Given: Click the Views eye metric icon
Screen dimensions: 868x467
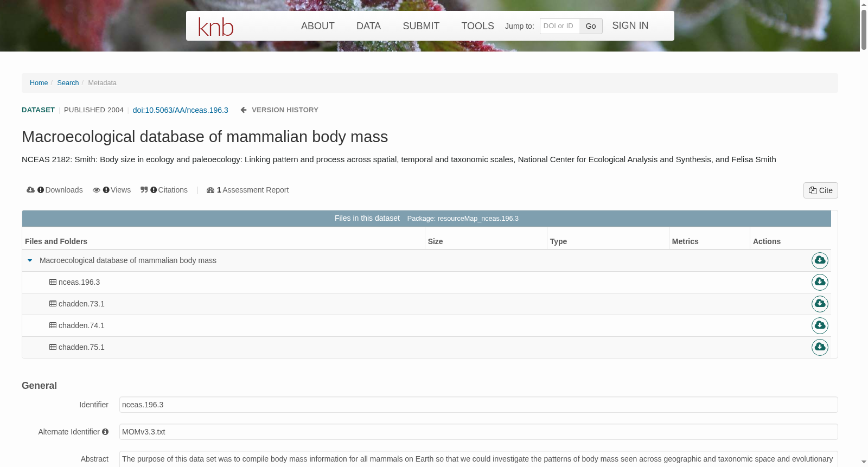Looking at the screenshot, I should 97,190.
